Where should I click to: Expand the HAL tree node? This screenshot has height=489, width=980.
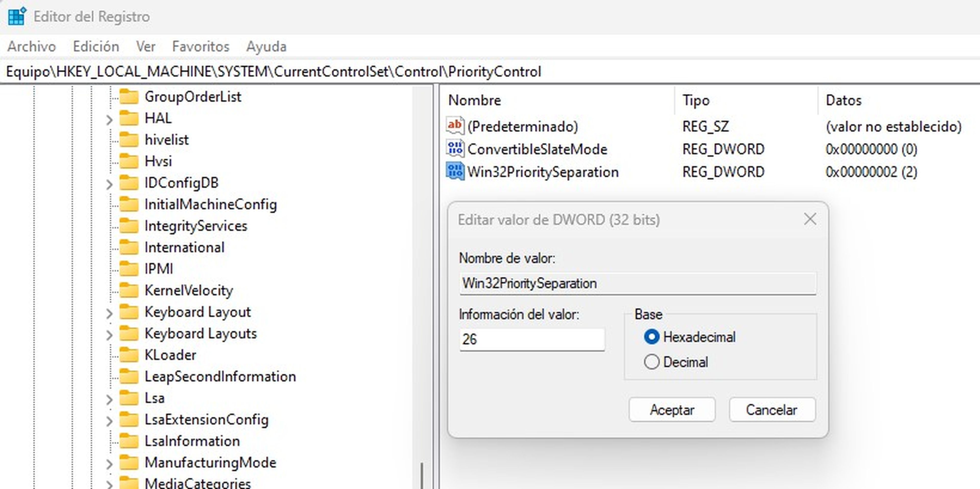pyautogui.click(x=109, y=120)
